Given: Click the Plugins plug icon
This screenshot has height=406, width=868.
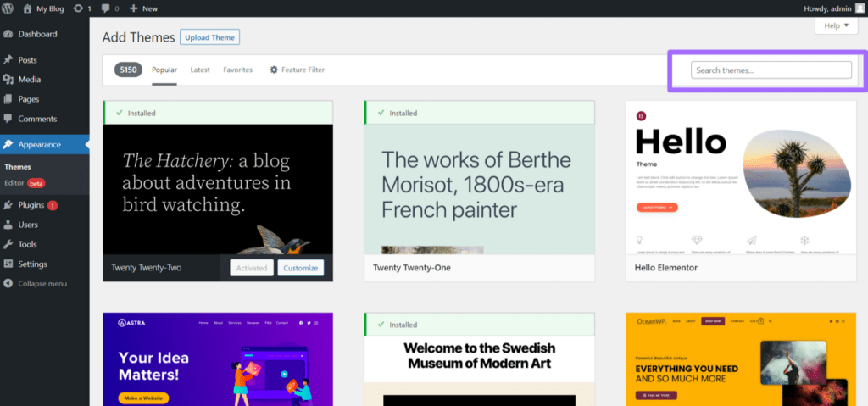Looking at the screenshot, I should coord(8,205).
